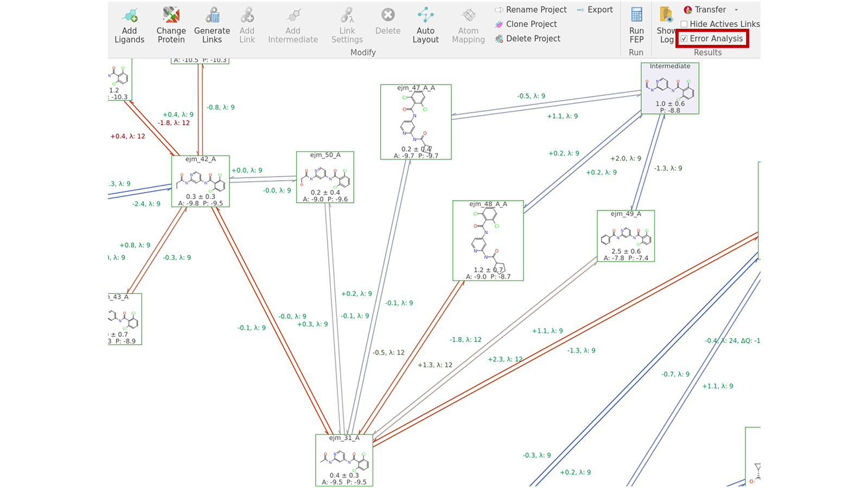Click the '+1.3, λ: 12' link label
This screenshot has width=868, height=488.
435,365
